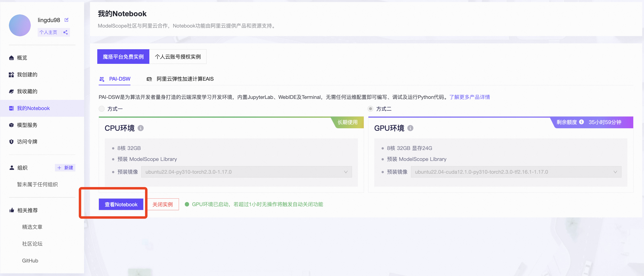The image size is (644, 276).
Task: Select the 方式一 radio button
Action: pyautogui.click(x=102, y=109)
